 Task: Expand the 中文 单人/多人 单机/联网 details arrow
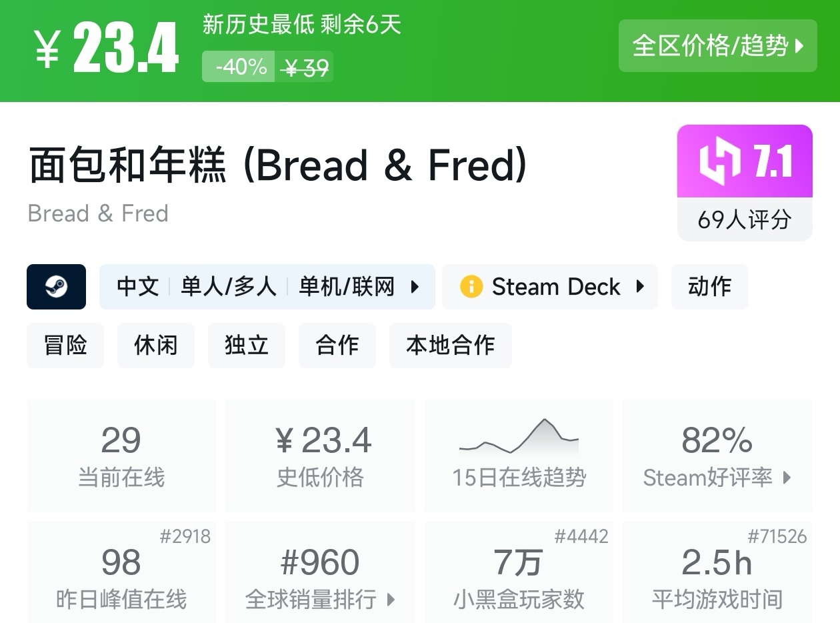coord(415,287)
